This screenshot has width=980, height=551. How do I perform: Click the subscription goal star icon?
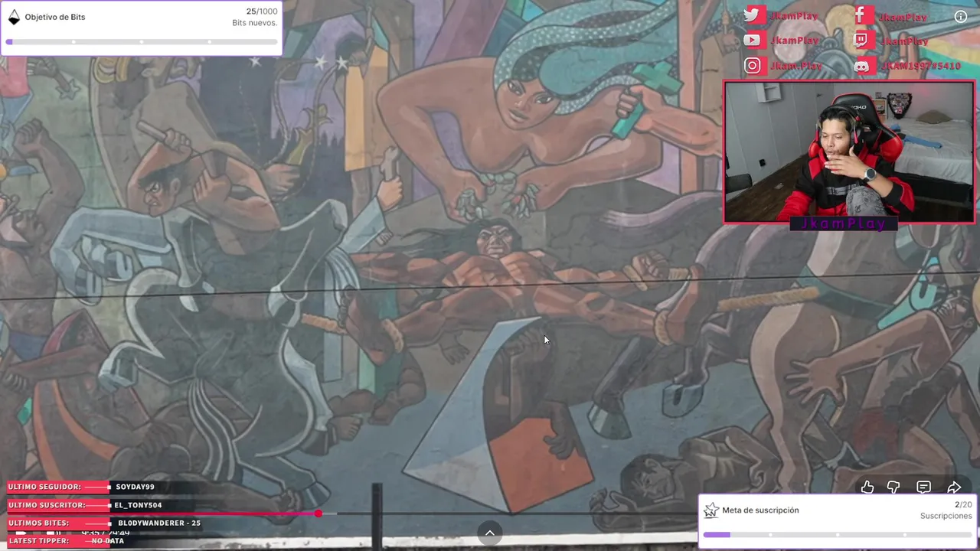pos(711,510)
